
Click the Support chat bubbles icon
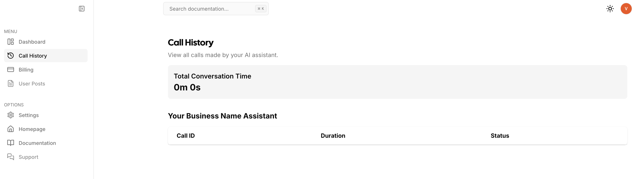point(10,157)
